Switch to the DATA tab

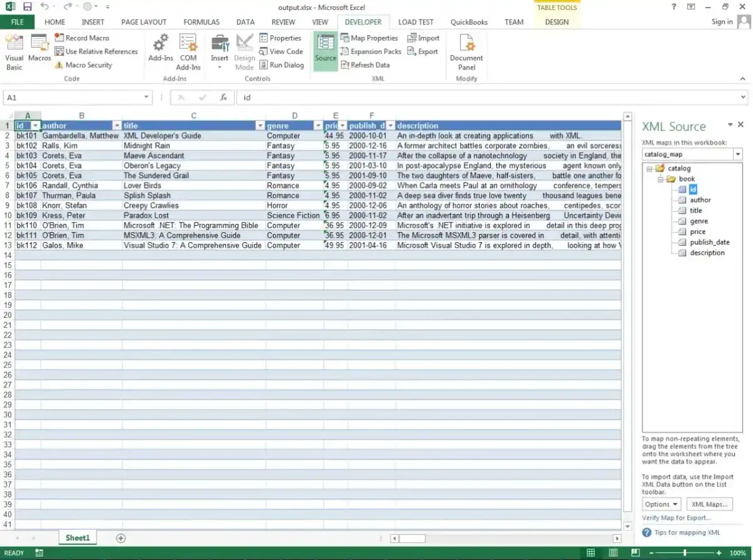tap(245, 22)
